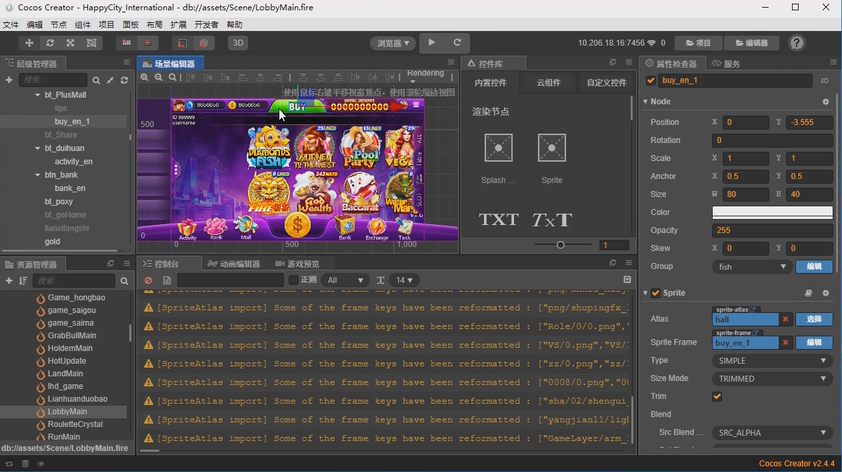Open the Type SIMPLE dropdown
The width and height of the screenshot is (842, 472).
click(x=772, y=361)
